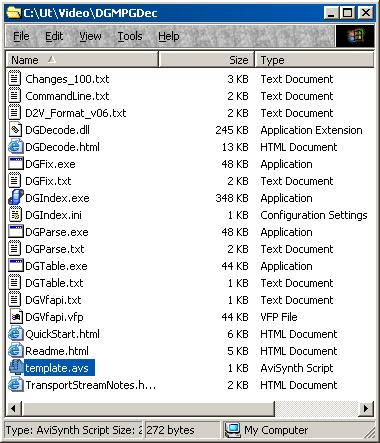Image resolution: width=380 pixels, height=443 pixels.
Task: Click the template.avs script icon
Action: [x=15, y=368]
